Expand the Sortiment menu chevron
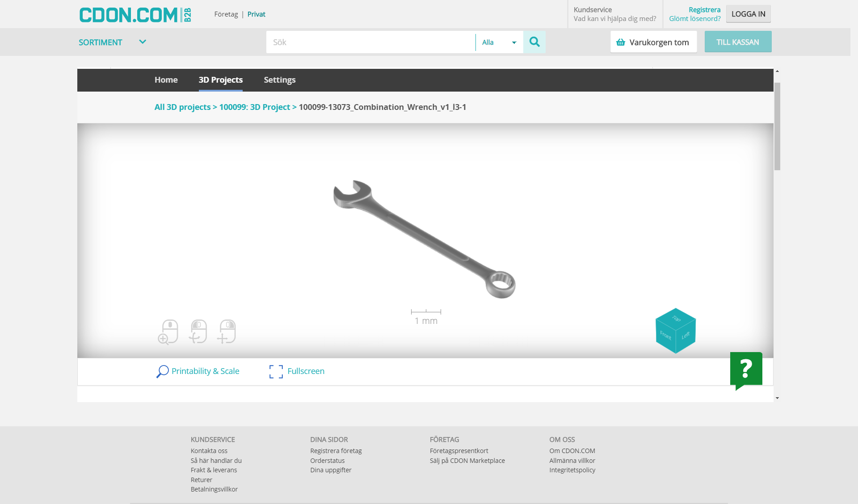858x504 pixels. tap(143, 42)
